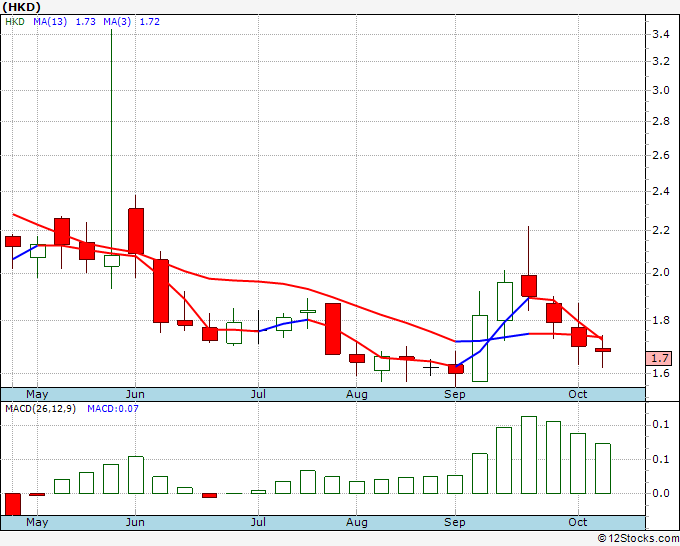
Task: Click the Sep label on MACD time axis
Action: tap(454, 522)
